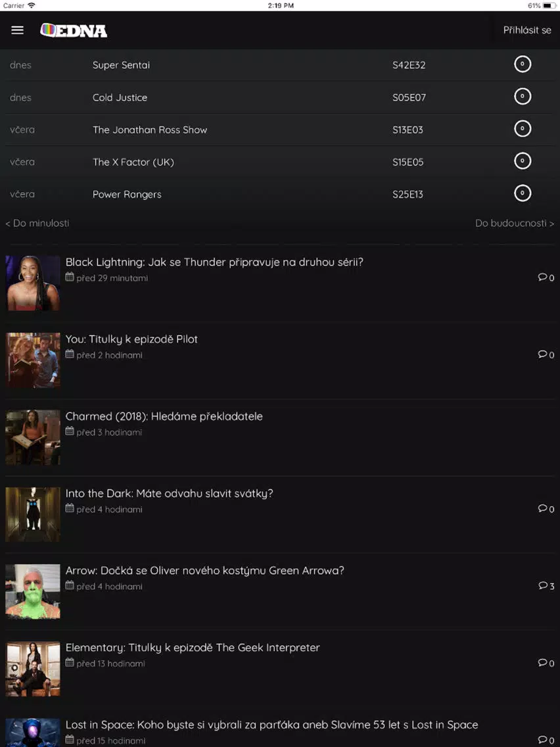Tap the 2:19 PM clock
The width and height of the screenshot is (560, 747).
coord(281,6)
